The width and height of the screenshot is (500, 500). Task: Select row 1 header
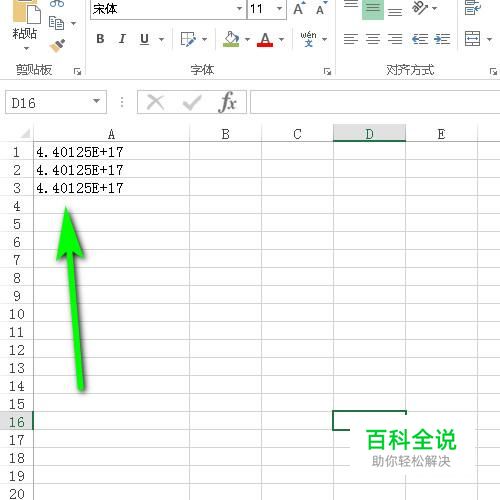(16, 152)
